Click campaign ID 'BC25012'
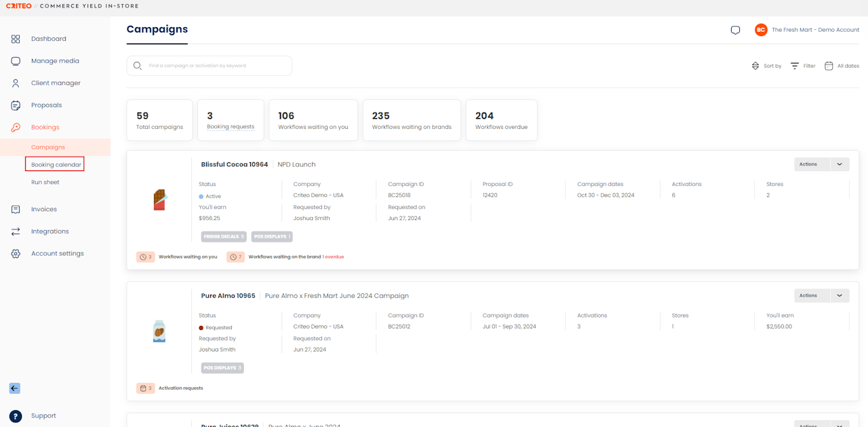 tap(399, 327)
